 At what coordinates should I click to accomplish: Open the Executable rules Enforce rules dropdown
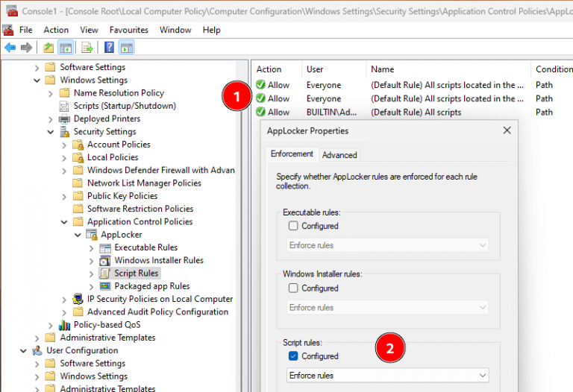click(388, 245)
